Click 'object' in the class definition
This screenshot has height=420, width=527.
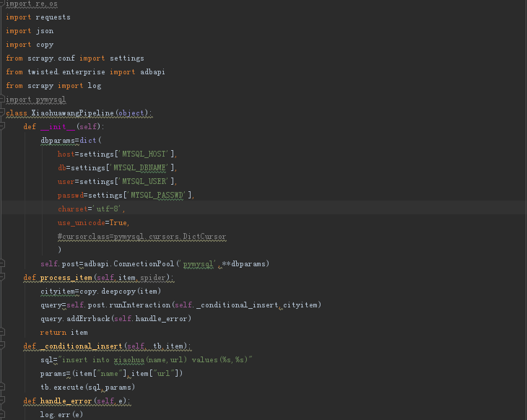pyautogui.click(x=131, y=113)
